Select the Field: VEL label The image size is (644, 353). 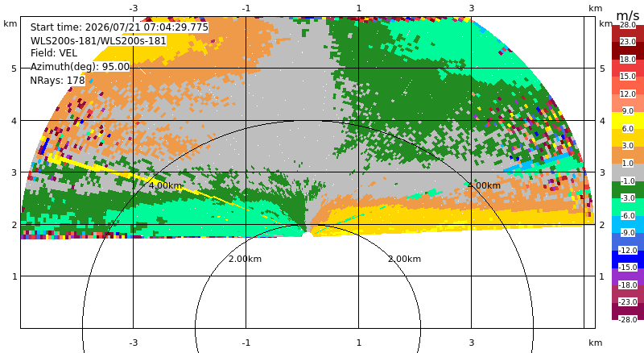[54, 53]
